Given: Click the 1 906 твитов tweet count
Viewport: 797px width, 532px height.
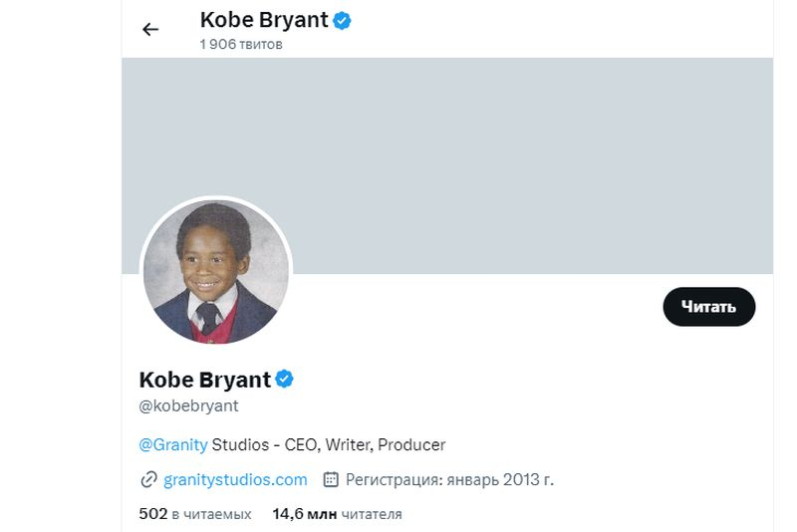Looking at the screenshot, I should click(241, 45).
